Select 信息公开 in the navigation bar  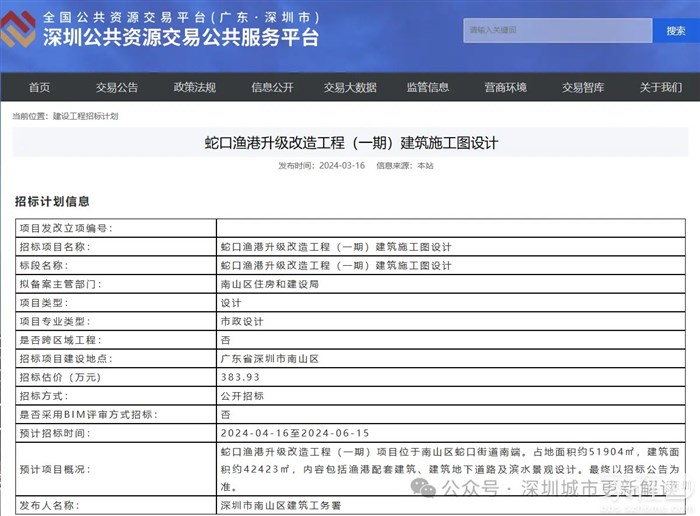pyautogui.click(x=272, y=87)
